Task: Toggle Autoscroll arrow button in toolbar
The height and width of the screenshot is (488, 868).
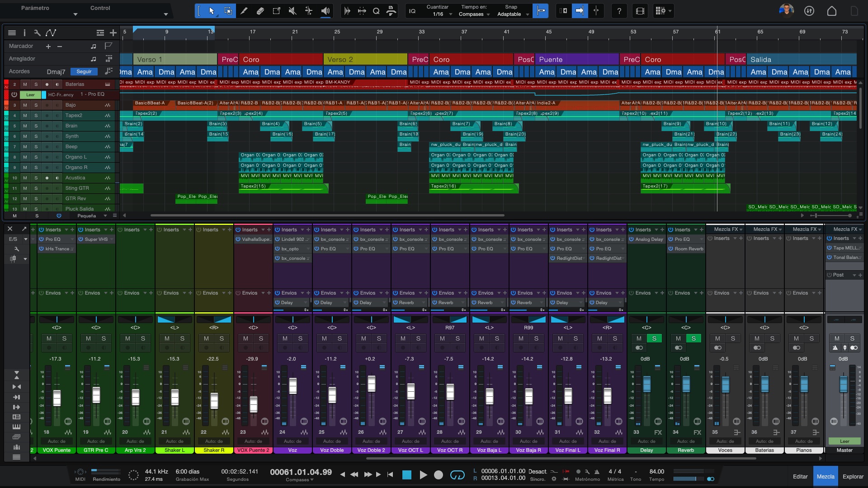Action: 580,11
